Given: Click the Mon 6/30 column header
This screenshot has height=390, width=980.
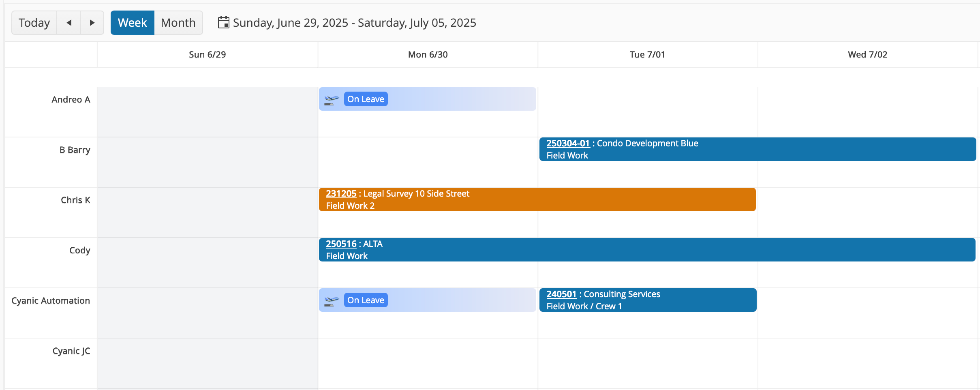Looking at the screenshot, I should click(428, 55).
